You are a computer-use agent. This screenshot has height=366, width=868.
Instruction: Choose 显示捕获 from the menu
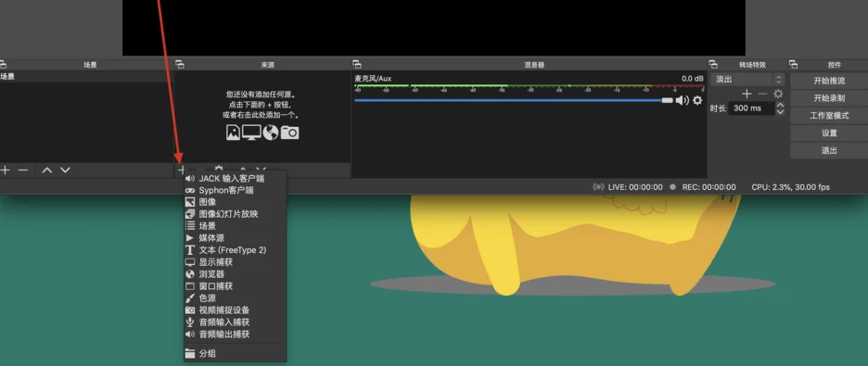[x=235, y=262]
